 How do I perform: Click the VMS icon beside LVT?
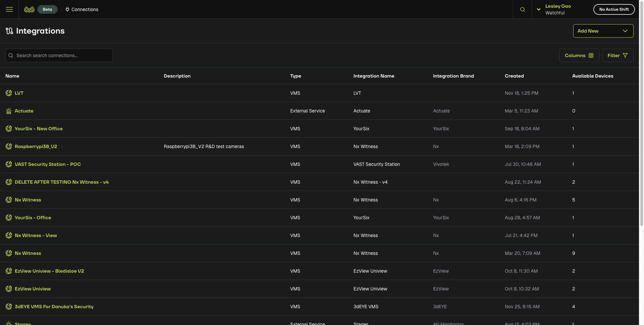click(x=9, y=93)
